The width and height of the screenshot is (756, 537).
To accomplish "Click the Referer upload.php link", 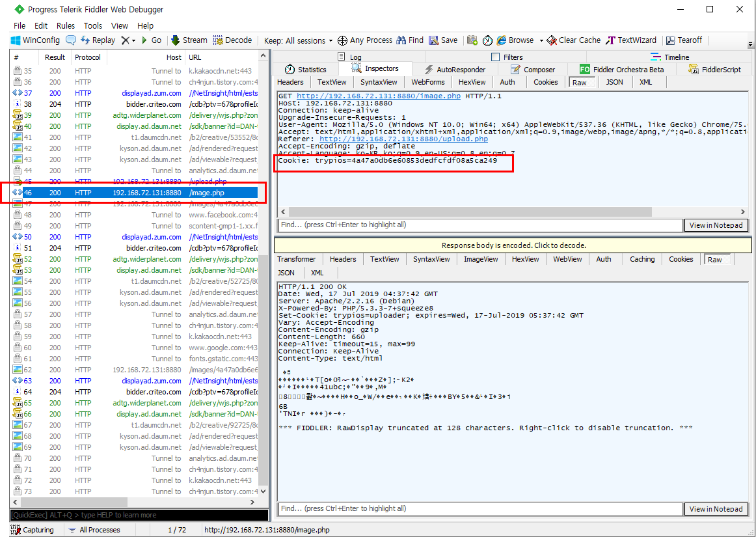I will tap(403, 139).
